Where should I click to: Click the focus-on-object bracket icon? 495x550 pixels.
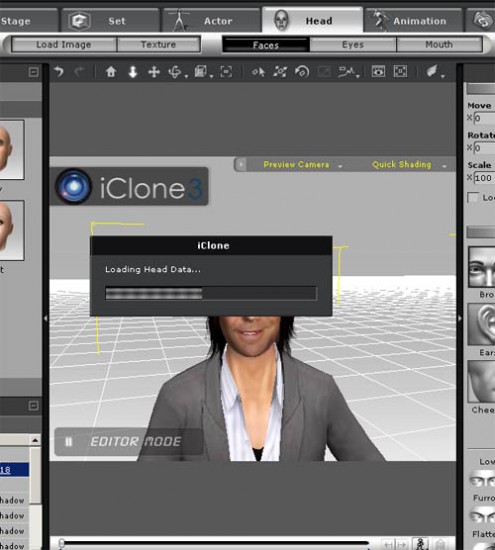point(226,72)
